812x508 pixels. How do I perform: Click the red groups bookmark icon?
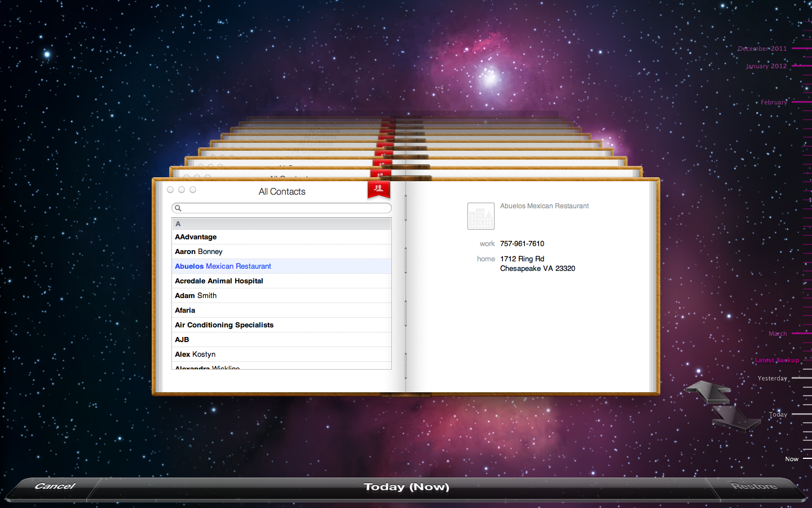pyautogui.click(x=379, y=189)
